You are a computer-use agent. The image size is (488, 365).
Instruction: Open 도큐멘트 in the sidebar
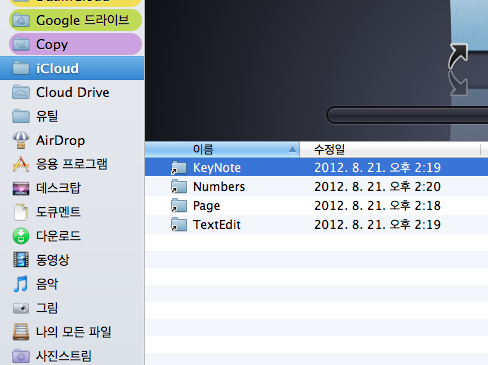pyautogui.click(x=72, y=212)
